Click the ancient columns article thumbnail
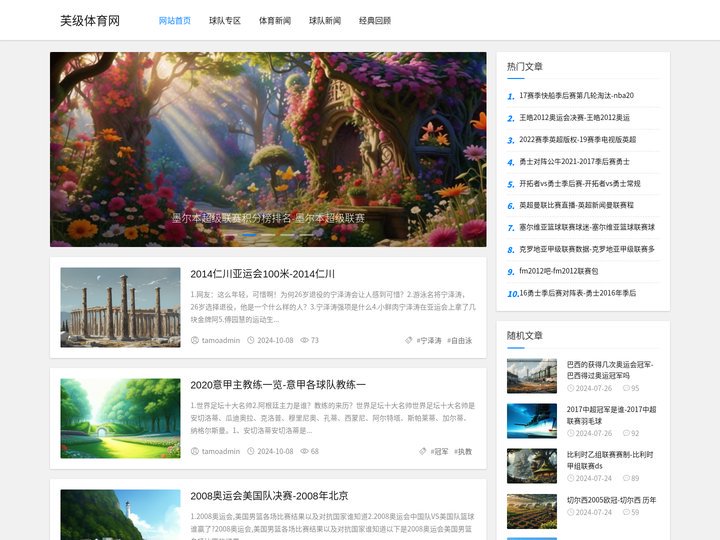 [120, 307]
